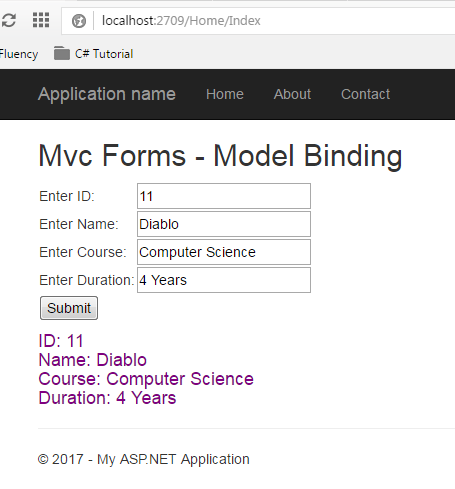Click the Submit button

69,308
